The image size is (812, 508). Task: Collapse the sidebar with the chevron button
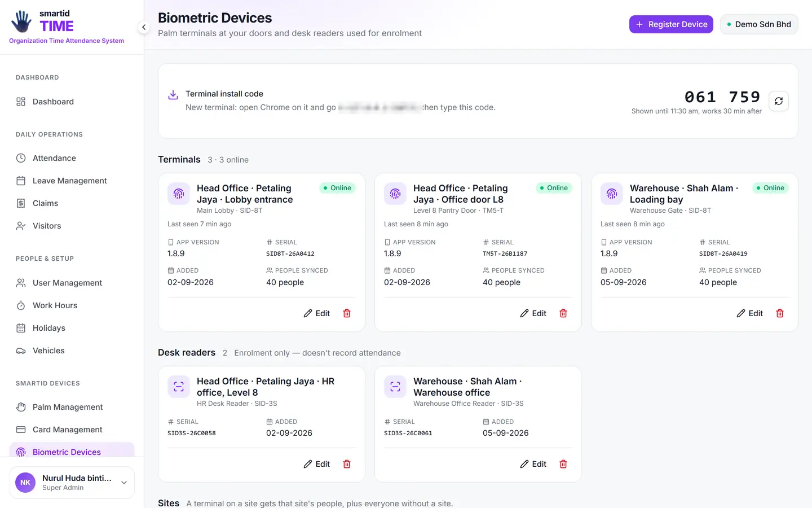pyautogui.click(x=144, y=27)
